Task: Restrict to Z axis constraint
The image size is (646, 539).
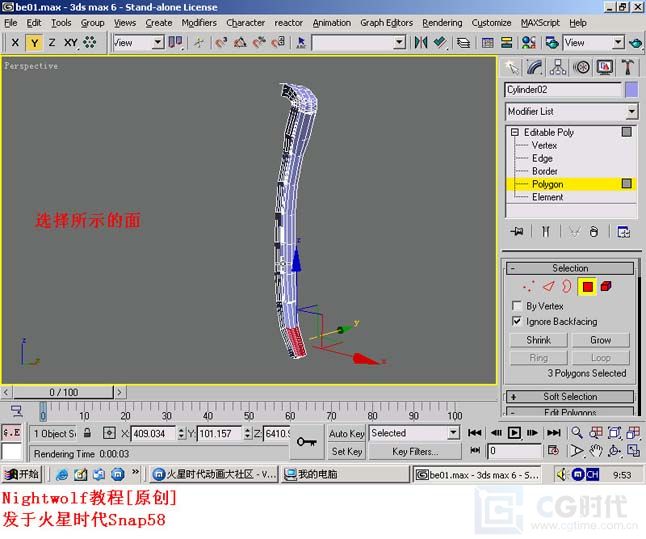Action: pos(52,42)
